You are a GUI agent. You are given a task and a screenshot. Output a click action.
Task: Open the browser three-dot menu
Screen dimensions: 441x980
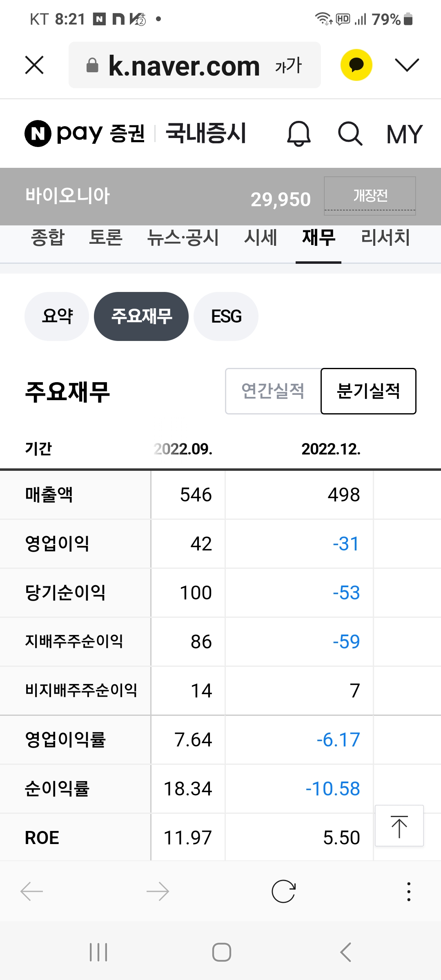(408, 891)
